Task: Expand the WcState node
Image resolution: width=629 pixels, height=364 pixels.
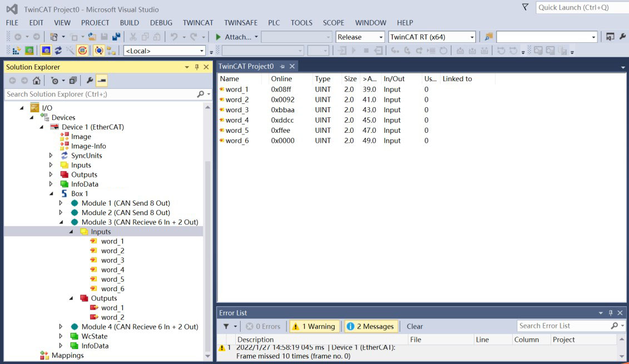Action: click(x=61, y=336)
